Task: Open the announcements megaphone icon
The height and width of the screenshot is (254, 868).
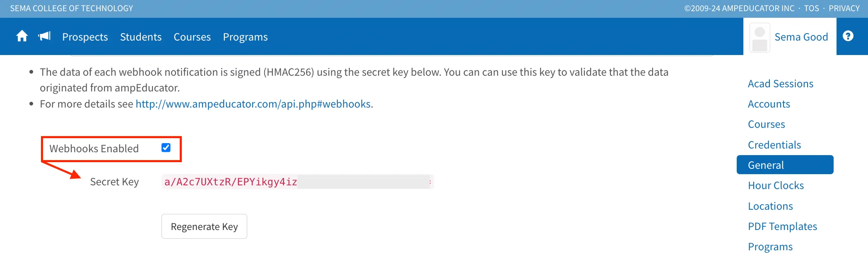Action: coord(44,36)
